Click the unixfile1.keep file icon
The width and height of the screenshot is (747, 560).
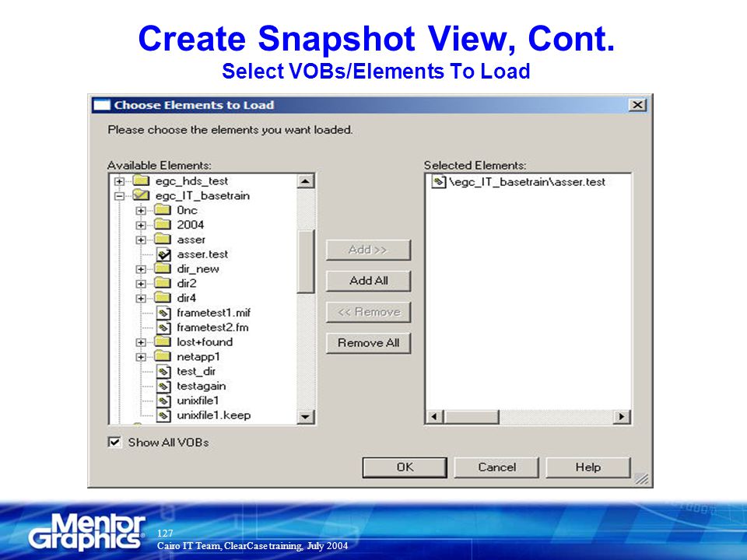pyautogui.click(x=163, y=415)
